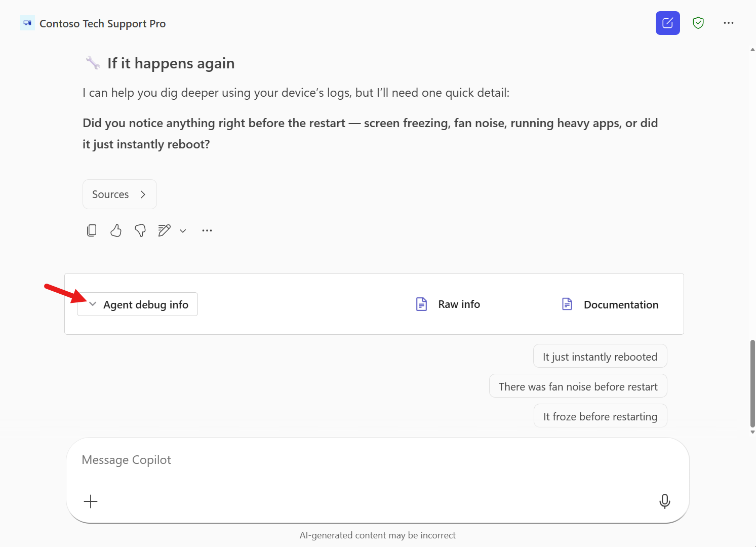The image size is (756, 547).
Task: Click the green shield protection icon
Action: coord(698,23)
